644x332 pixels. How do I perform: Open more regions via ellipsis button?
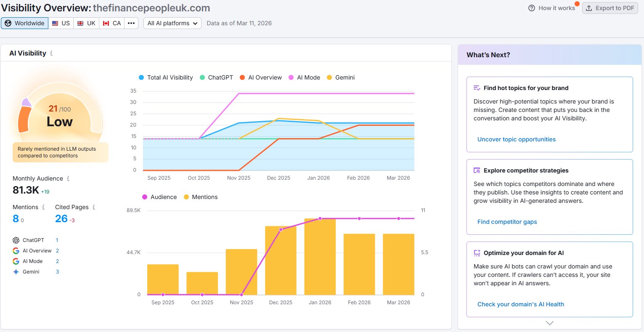pyautogui.click(x=131, y=23)
